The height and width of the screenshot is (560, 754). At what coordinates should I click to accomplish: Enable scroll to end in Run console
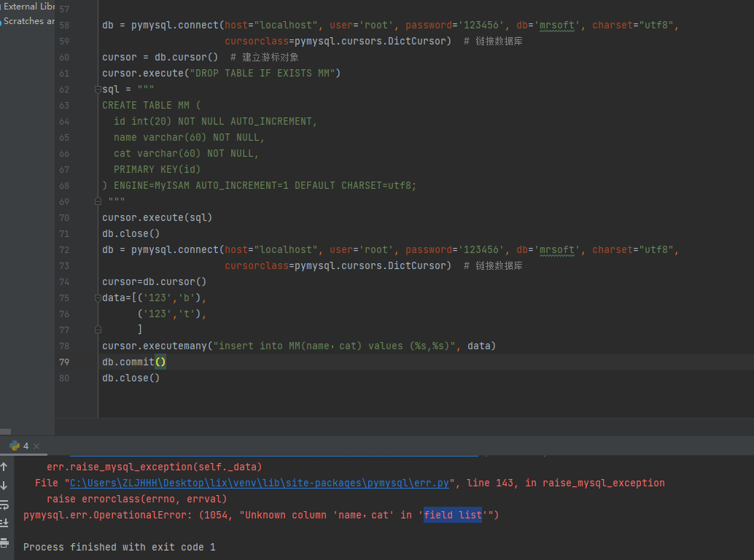[x=4, y=523]
